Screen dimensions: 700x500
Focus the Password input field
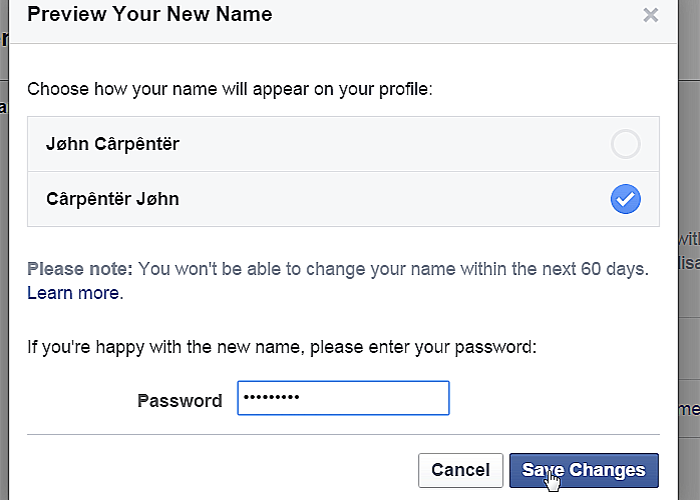click(343, 398)
